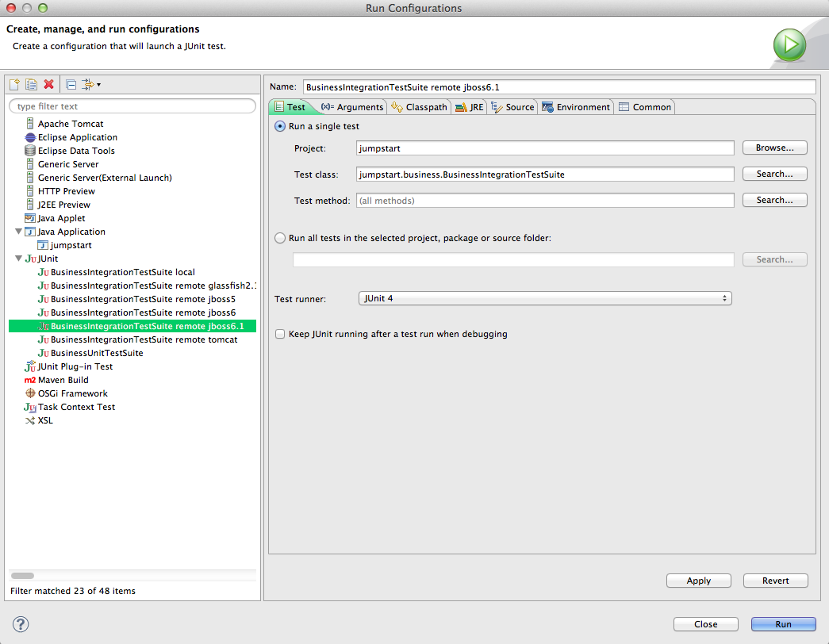This screenshot has height=644, width=829.
Task: Click the Collapse All toolbar icon
Action: pos(71,84)
